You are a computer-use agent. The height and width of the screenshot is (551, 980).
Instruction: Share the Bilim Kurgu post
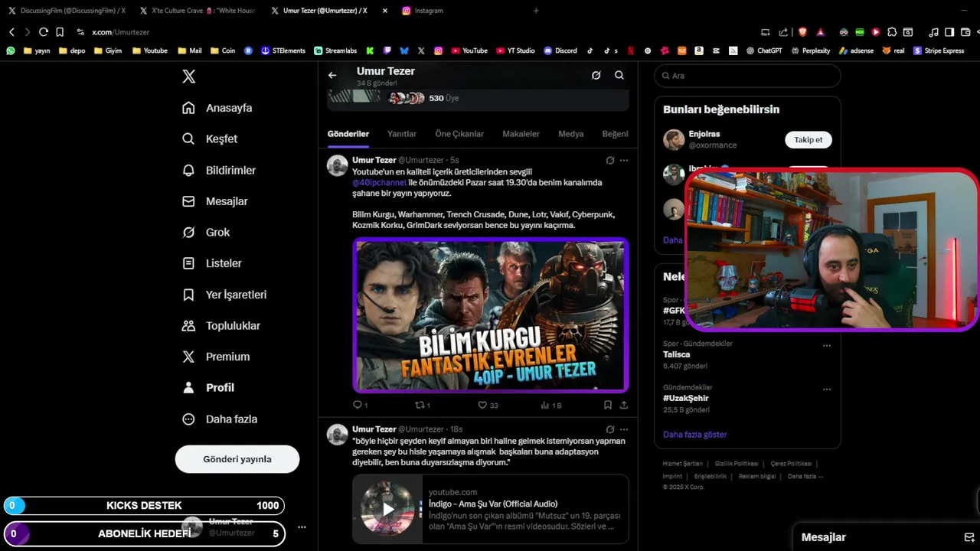pos(623,405)
